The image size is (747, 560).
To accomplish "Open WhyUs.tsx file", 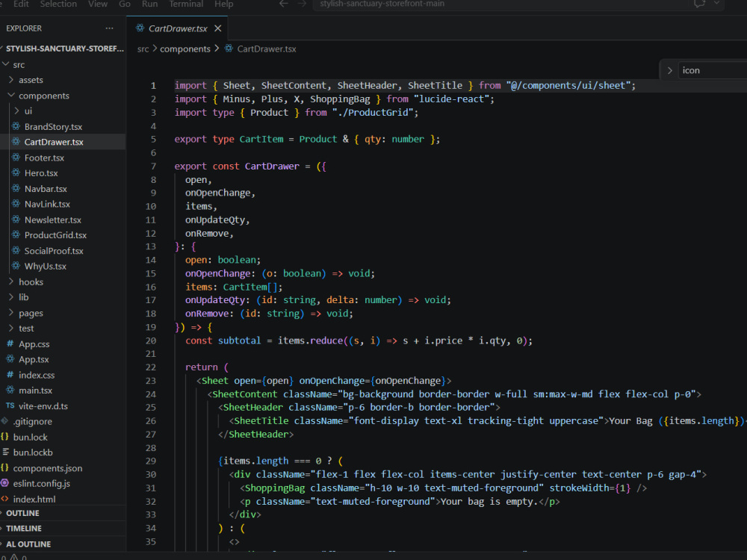I will click(x=45, y=267).
